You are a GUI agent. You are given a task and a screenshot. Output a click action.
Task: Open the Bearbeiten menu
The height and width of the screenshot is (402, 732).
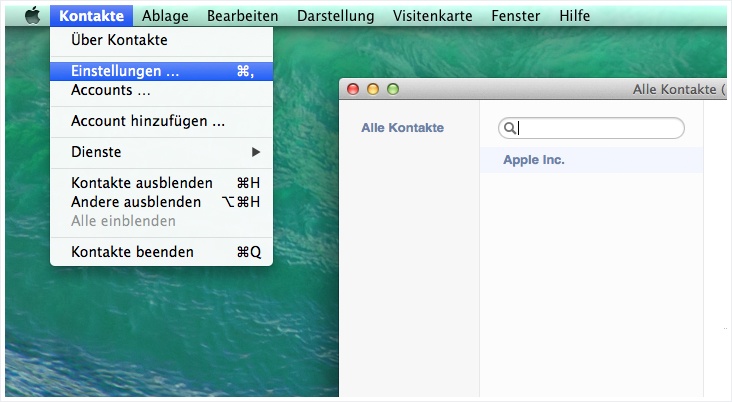click(x=242, y=16)
